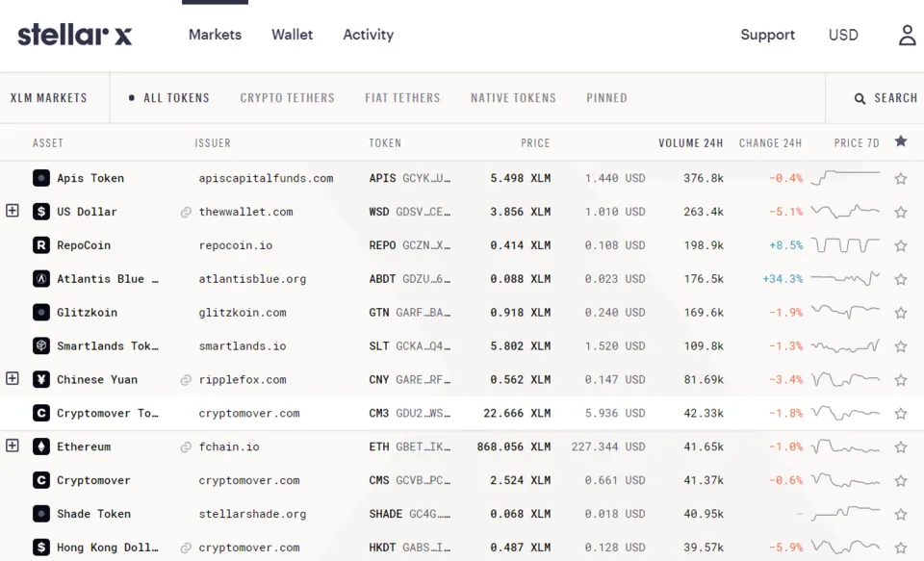Click the US Dollar asset icon
This screenshot has width=924, height=561.
pos(40,212)
